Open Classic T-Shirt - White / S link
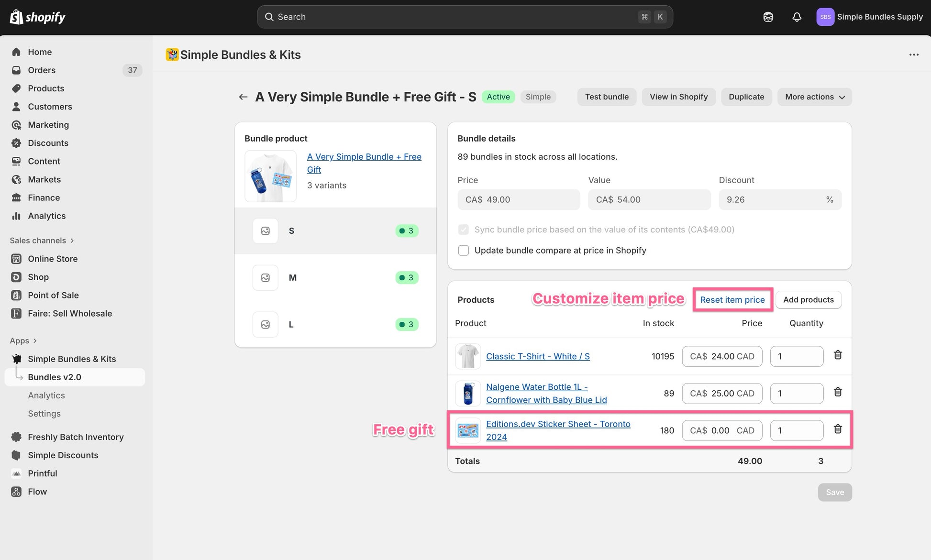The height and width of the screenshot is (560, 931). pyautogui.click(x=538, y=356)
